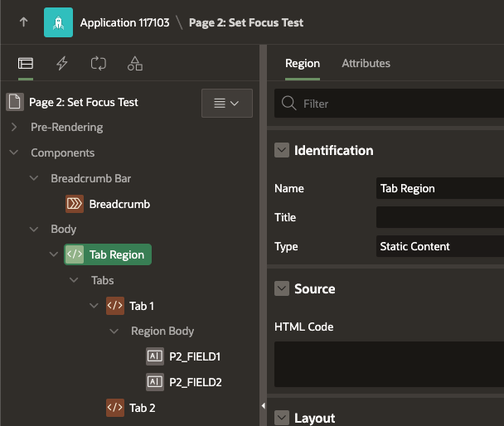Collapse the Source section chevron
Viewport: 504px width, 426px height.
[x=282, y=289]
